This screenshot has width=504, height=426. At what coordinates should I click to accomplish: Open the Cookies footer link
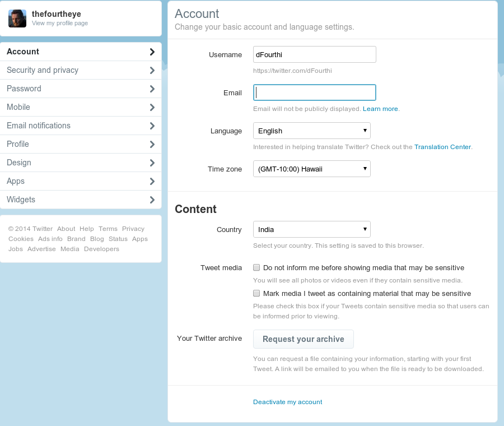(21, 239)
